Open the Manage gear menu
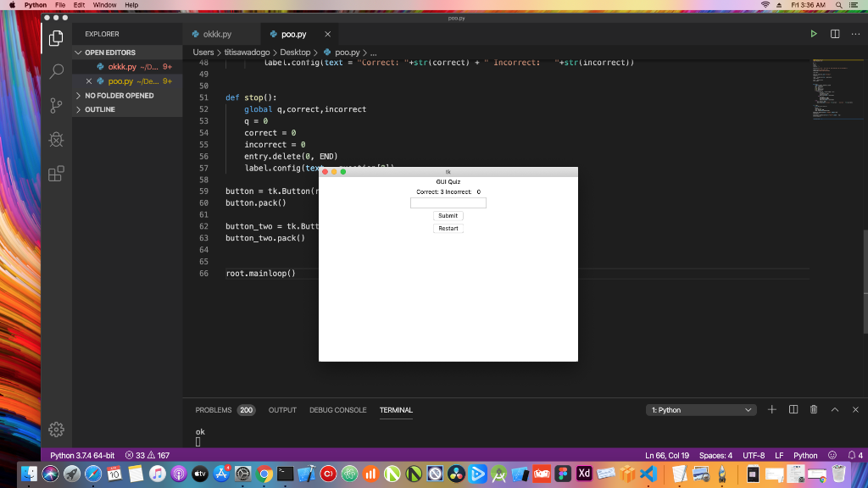This screenshot has width=868, height=488. click(x=56, y=430)
